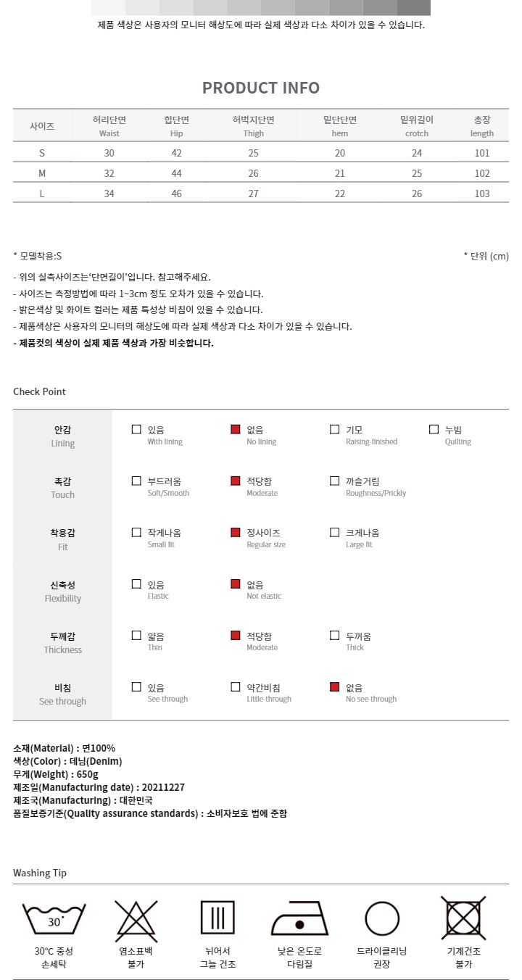Toggle the red 'No lining' checkbox

236,429
